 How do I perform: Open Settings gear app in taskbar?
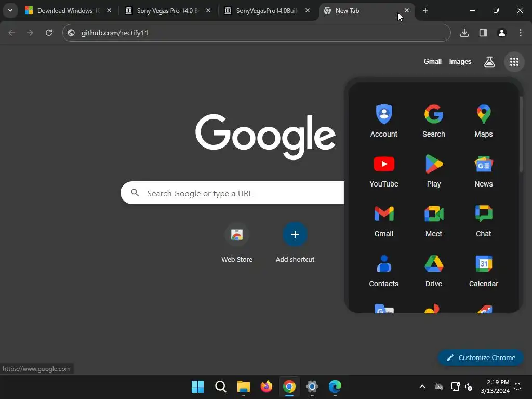pyautogui.click(x=312, y=387)
